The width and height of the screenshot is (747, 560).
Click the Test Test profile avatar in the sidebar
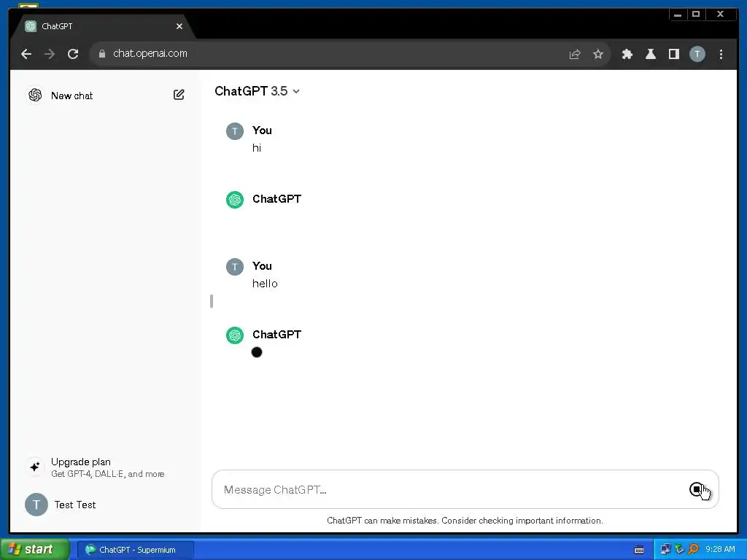36,505
